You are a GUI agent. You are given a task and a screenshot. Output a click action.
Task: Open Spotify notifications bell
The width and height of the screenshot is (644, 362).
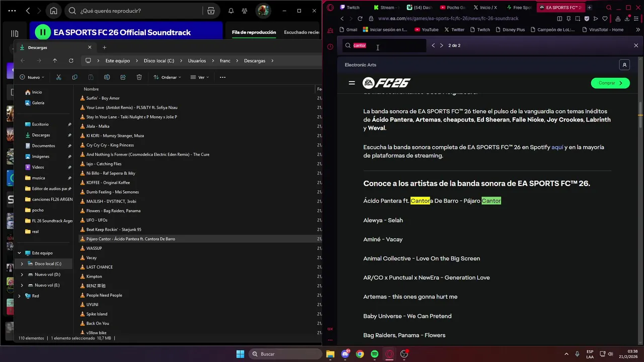tap(231, 11)
